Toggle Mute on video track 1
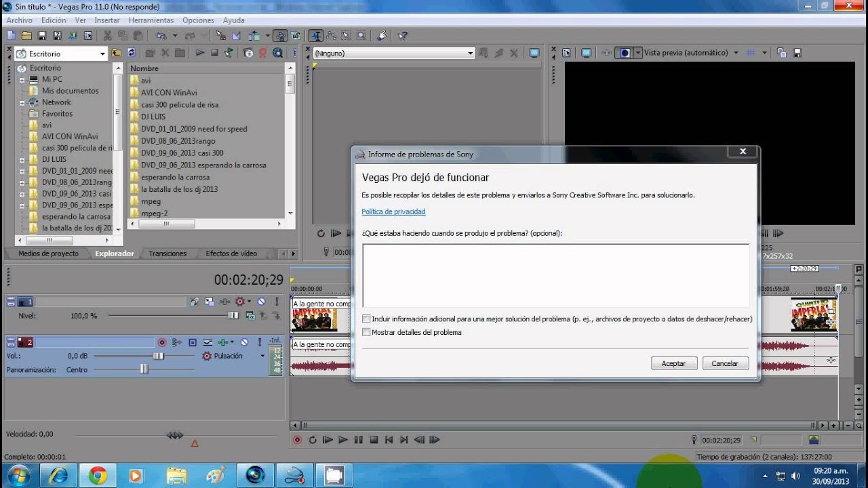Image resolution: width=868 pixels, height=488 pixels. click(261, 302)
